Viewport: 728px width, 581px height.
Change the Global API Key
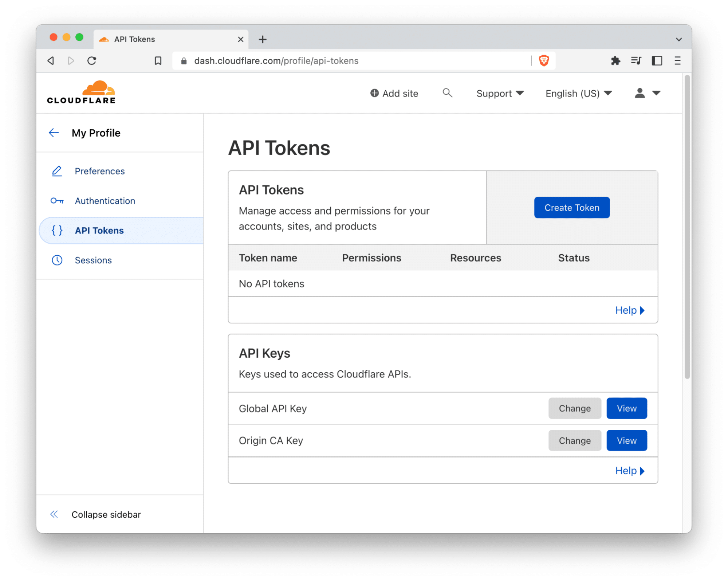(x=575, y=408)
